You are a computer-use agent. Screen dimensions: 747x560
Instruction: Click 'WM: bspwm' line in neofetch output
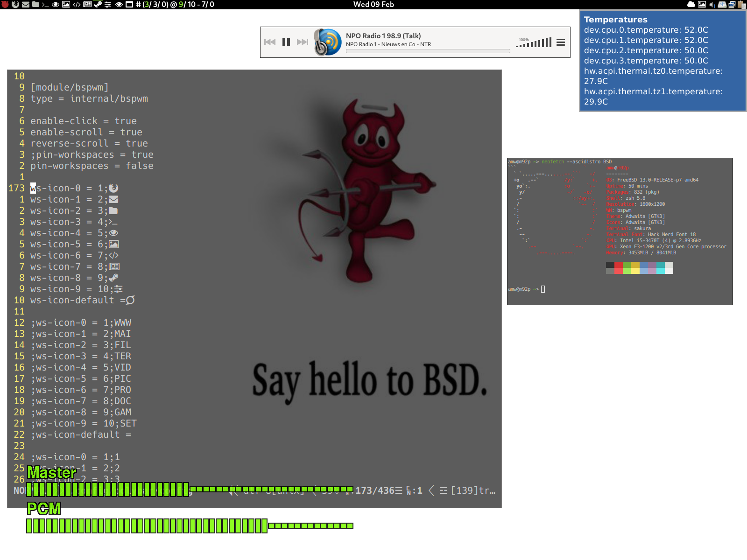tap(619, 210)
